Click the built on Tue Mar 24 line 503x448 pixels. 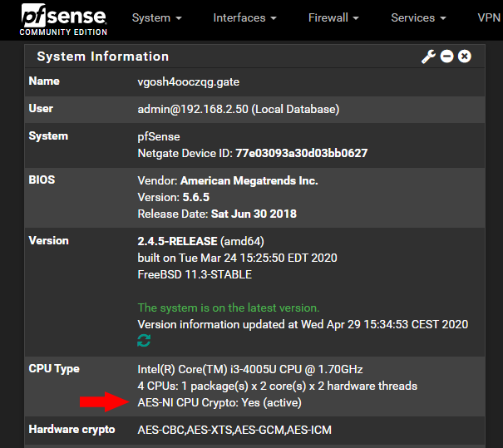237,258
